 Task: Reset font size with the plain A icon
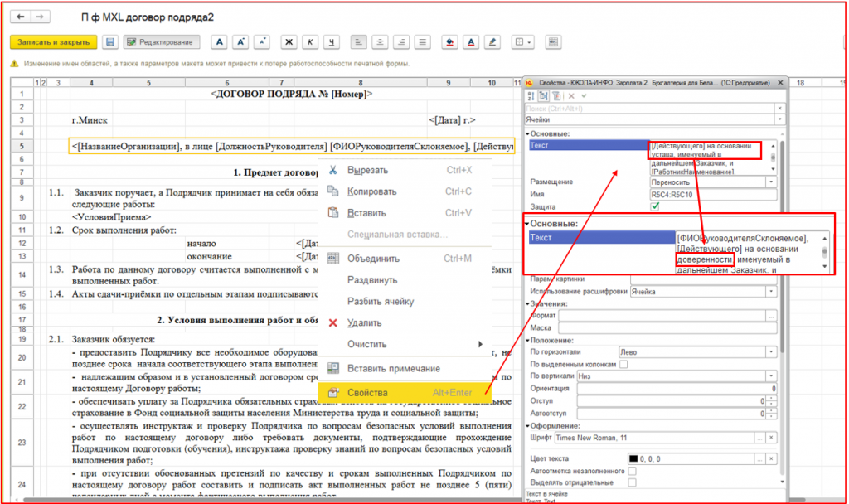[219, 42]
